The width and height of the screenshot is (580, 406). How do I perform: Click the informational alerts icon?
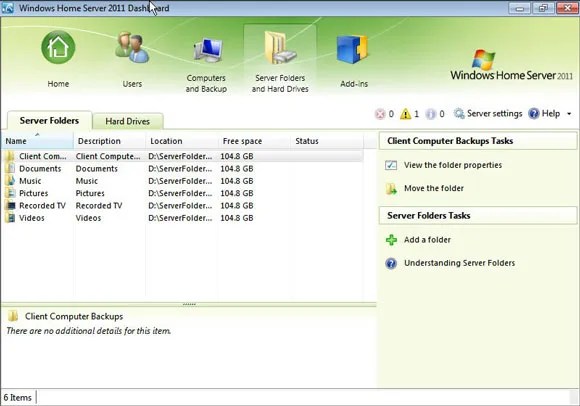point(431,114)
